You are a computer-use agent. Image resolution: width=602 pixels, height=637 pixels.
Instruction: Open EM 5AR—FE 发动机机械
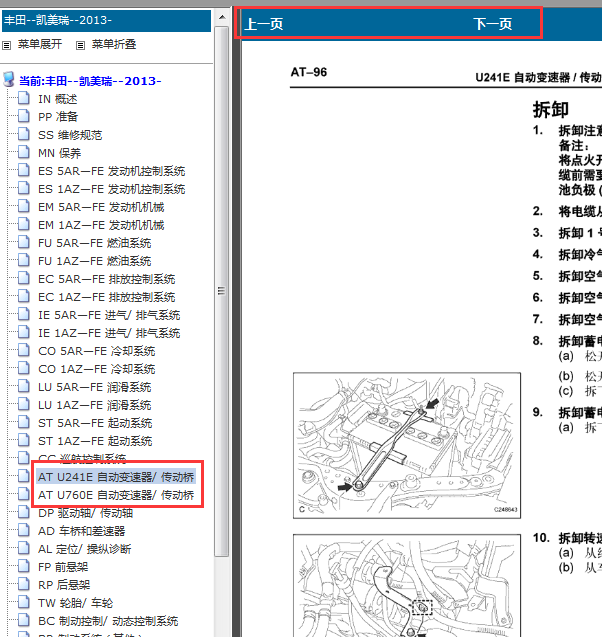[x=101, y=207]
